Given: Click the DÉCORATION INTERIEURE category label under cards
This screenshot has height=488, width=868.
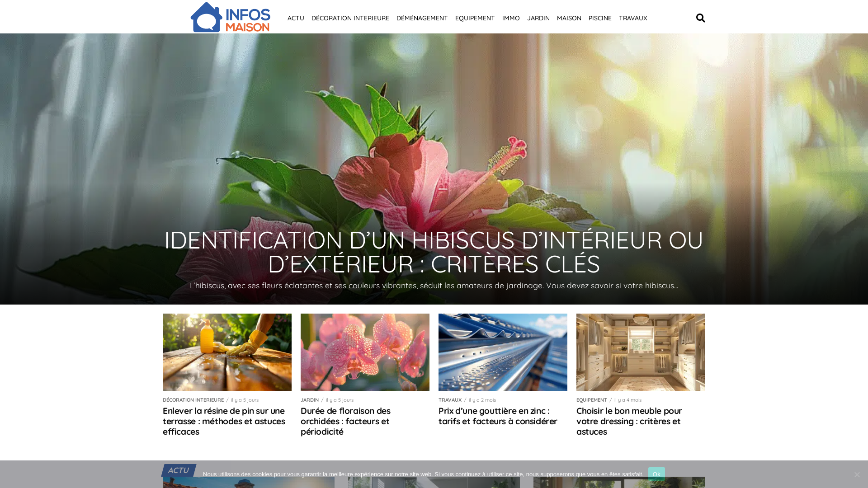Looking at the screenshot, I should coord(193,400).
